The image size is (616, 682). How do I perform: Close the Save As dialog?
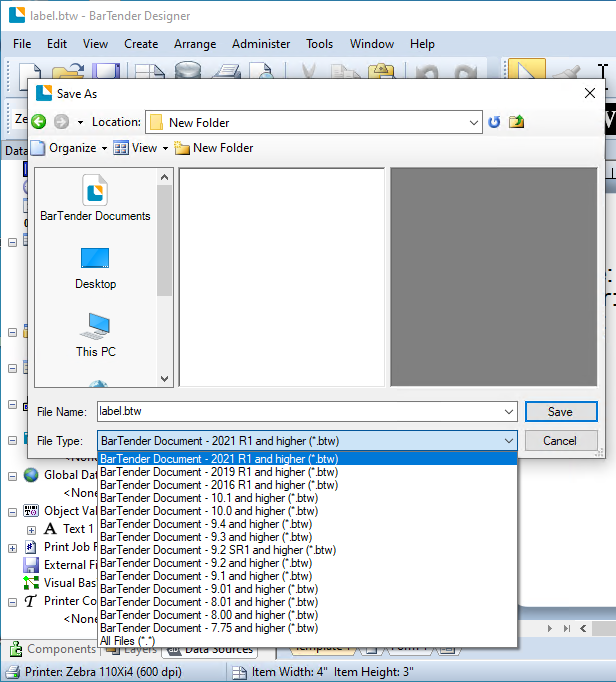(589, 93)
